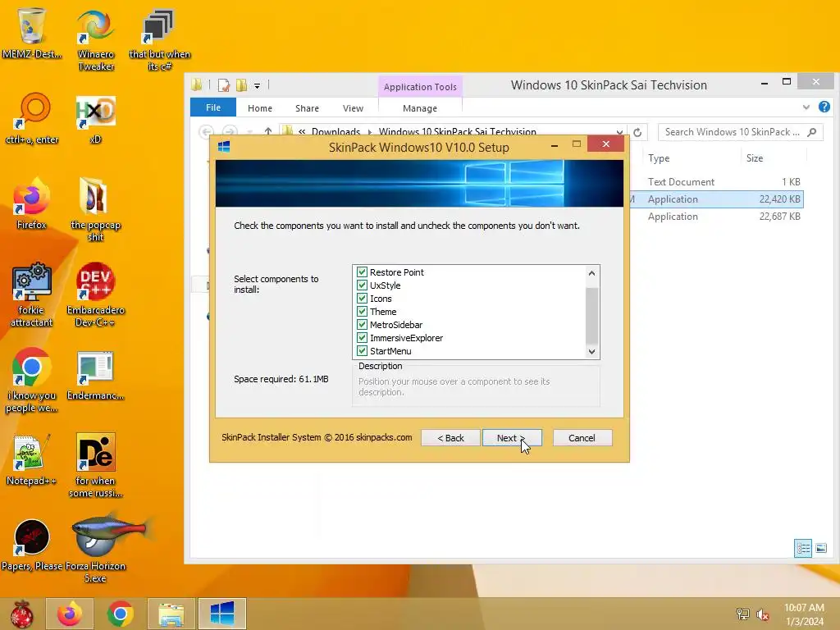Switch Explorer to details view icon
The height and width of the screenshot is (630, 840).
pos(802,548)
